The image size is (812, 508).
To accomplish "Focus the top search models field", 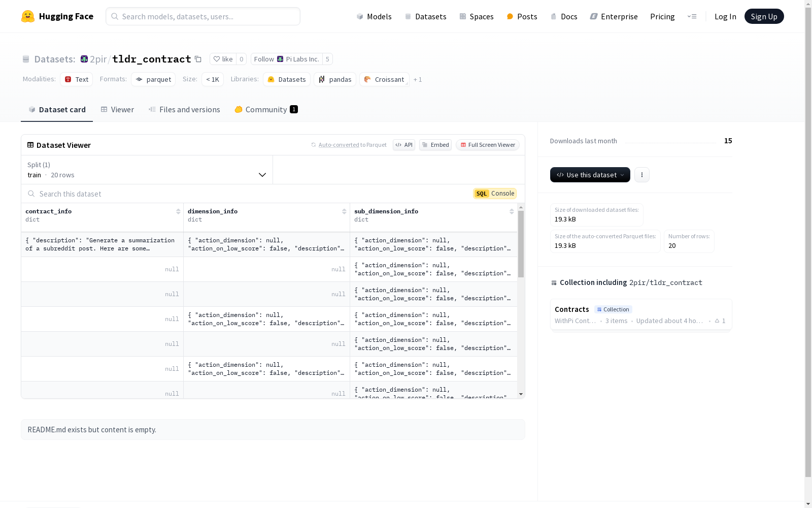I will tap(203, 16).
